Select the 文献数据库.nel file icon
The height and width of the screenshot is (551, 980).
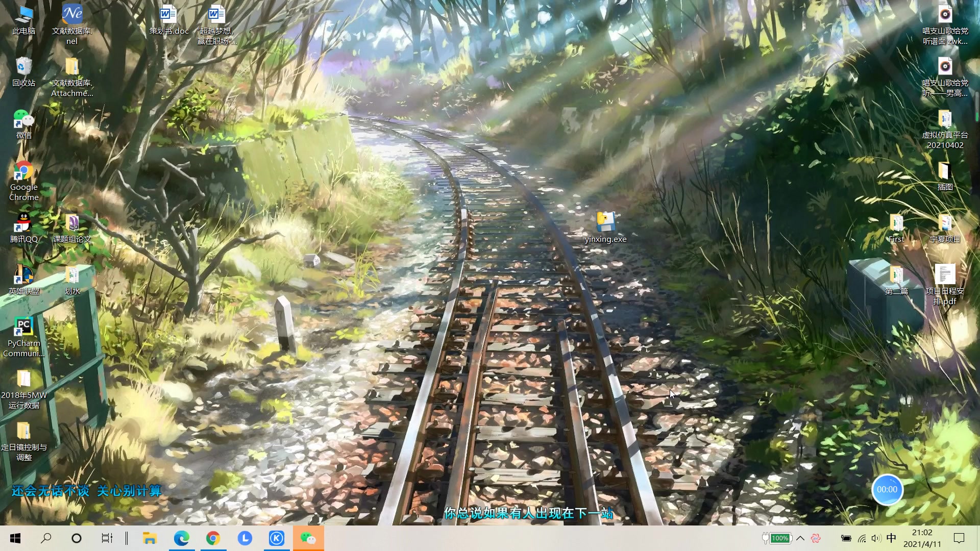tap(72, 25)
